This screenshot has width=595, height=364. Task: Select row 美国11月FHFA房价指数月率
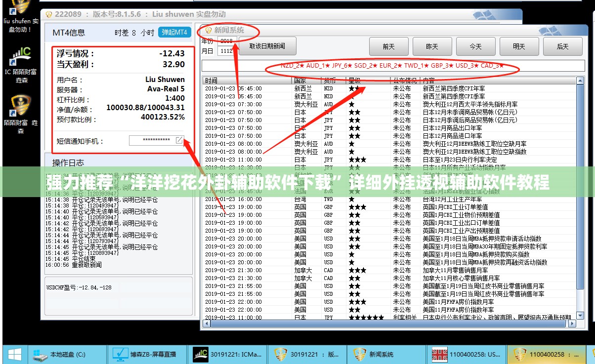(389, 302)
